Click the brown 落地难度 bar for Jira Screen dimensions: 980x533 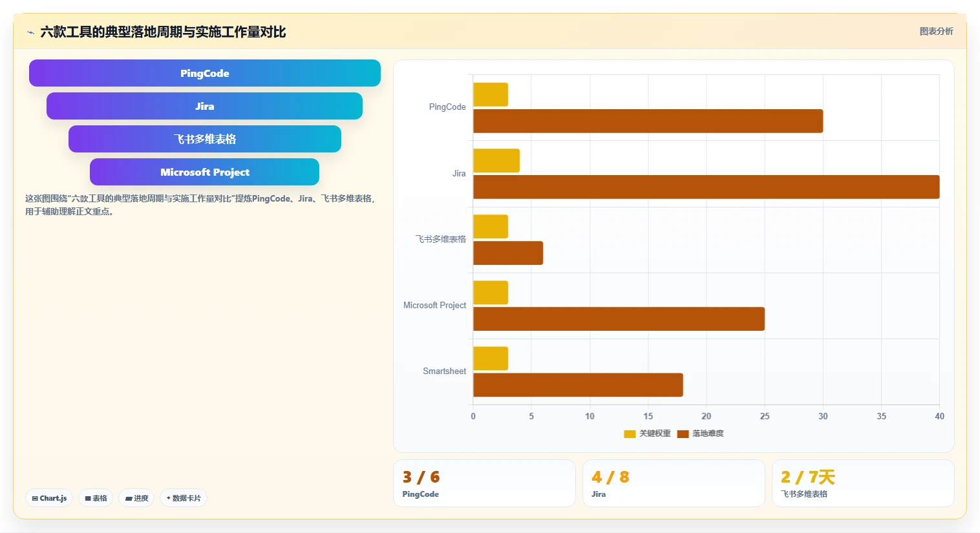click(x=706, y=187)
